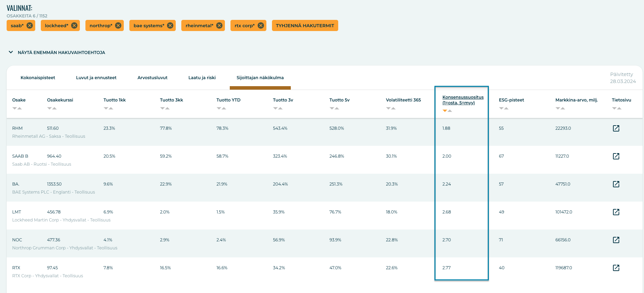Click Rheinmetall AG - Saksa - Teollisuus

tap(49, 136)
